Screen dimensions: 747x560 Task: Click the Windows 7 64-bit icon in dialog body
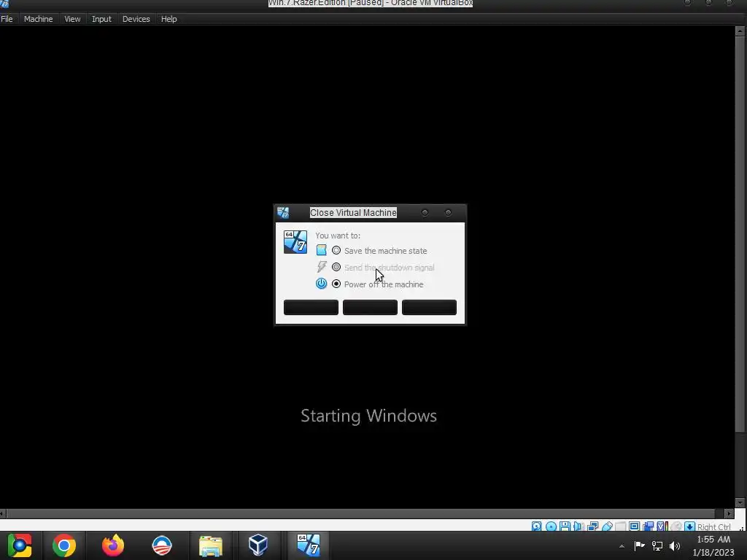point(295,242)
